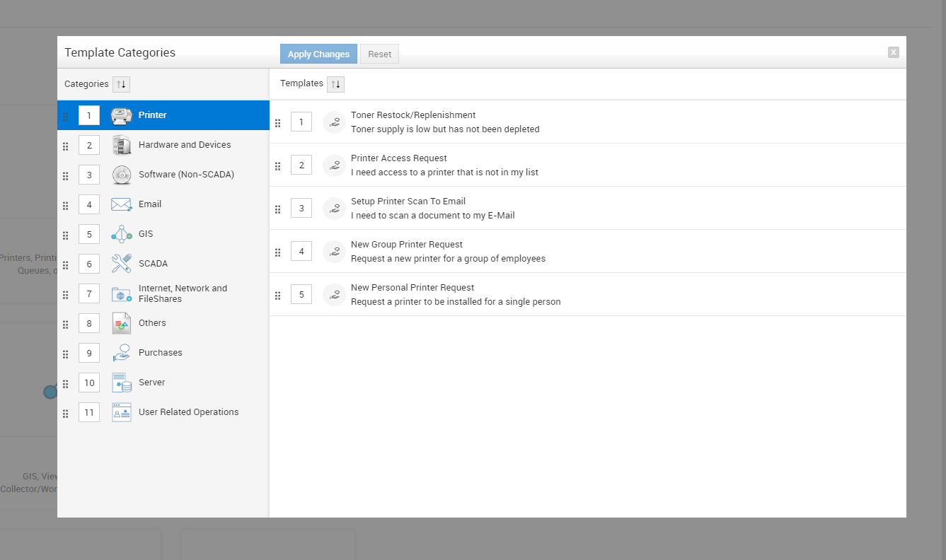Click the Software (Non-SCADA) disc icon
The height and width of the screenshot is (560, 946).
[122, 175]
